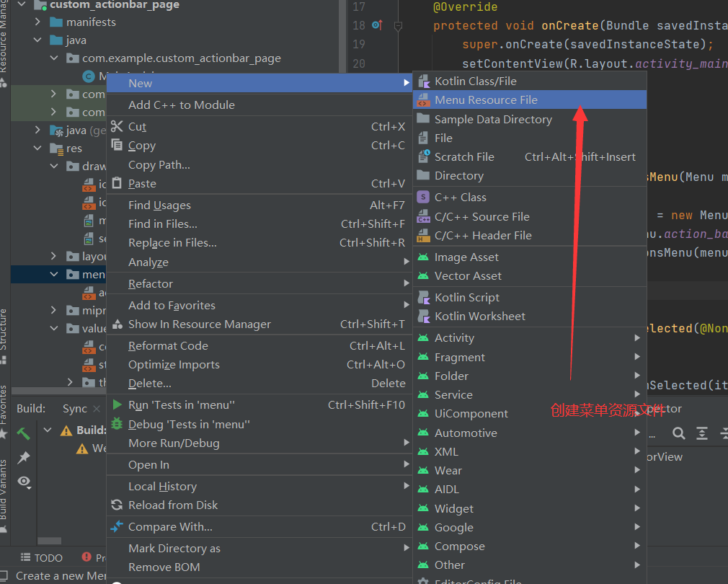The width and height of the screenshot is (728, 584).
Task: Click the C/C++ Header File icon
Action: [x=423, y=235]
